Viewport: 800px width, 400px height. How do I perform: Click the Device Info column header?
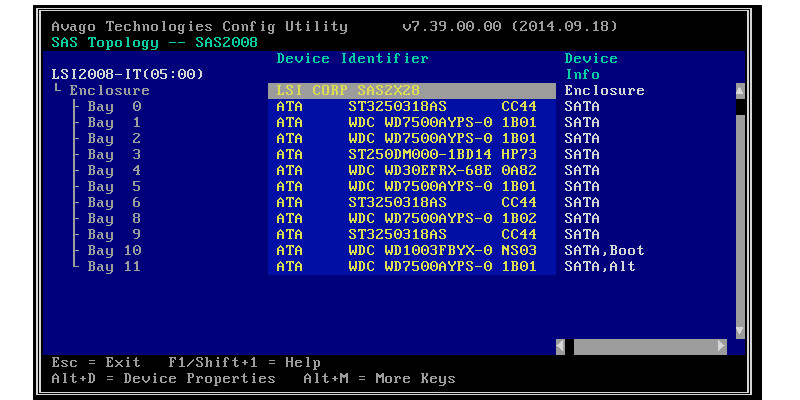(x=591, y=66)
